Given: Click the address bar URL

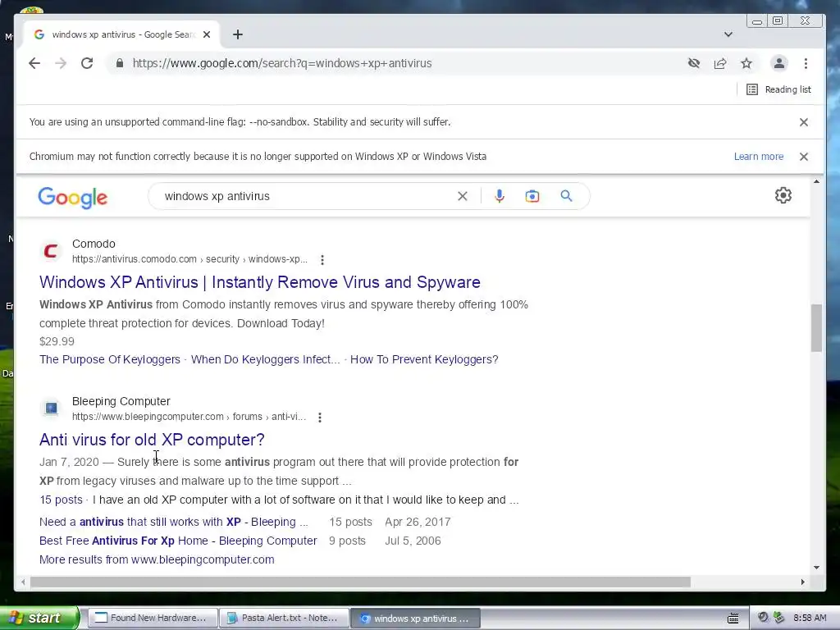Looking at the screenshot, I should tap(282, 63).
